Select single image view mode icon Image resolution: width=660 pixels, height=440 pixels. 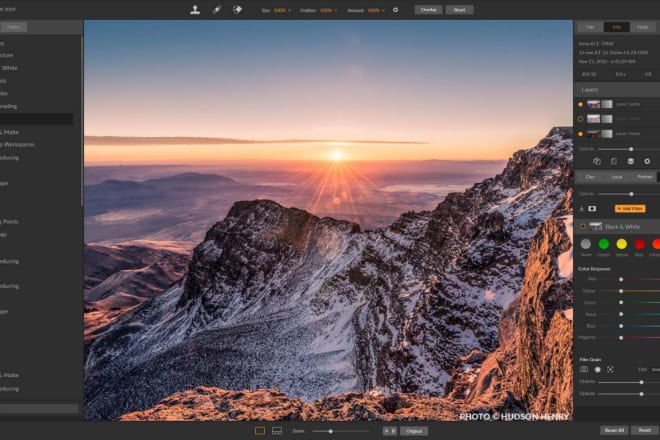(x=260, y=431)
